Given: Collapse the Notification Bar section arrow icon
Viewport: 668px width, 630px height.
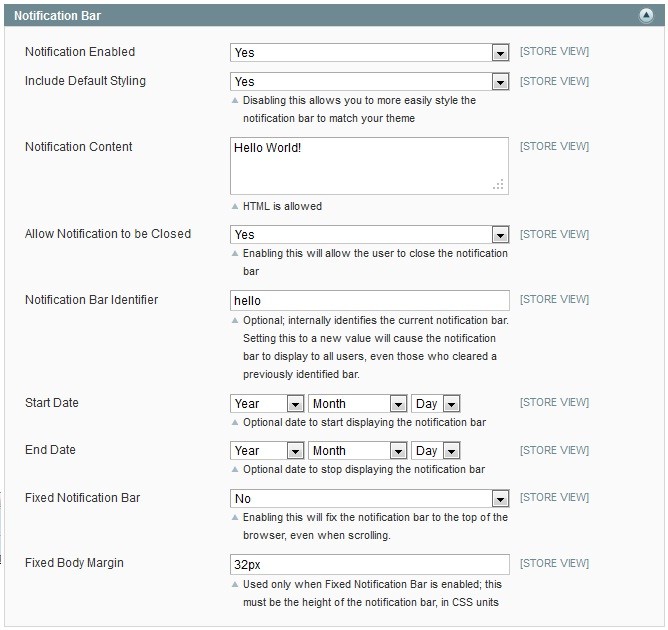Looking at the screenshot, I should [x=646, y=16].
